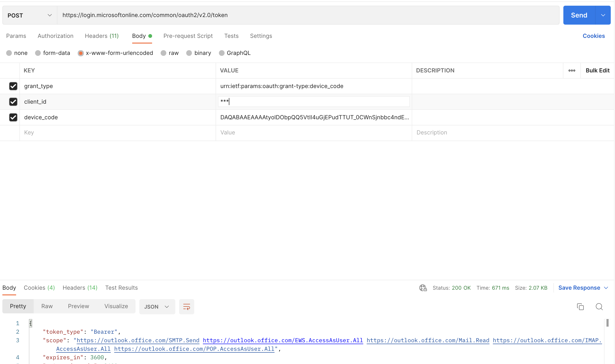Image resolution: width=615 pixels, height=364 pixels.
Task: Click the wrap lines icon
Action: 187,306
